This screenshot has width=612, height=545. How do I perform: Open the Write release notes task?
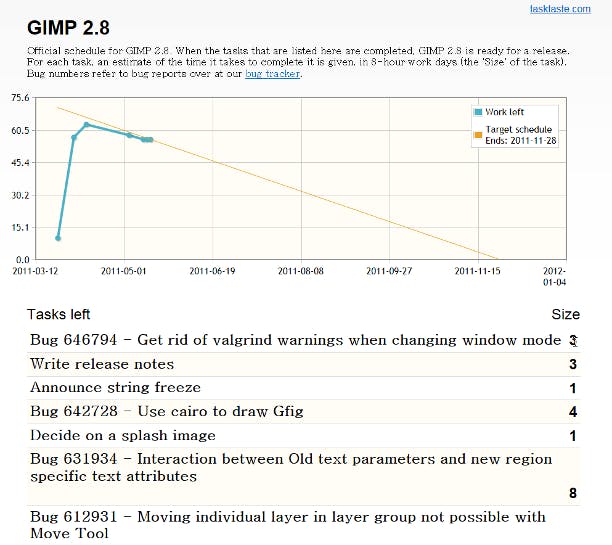(x=102, y=364)
